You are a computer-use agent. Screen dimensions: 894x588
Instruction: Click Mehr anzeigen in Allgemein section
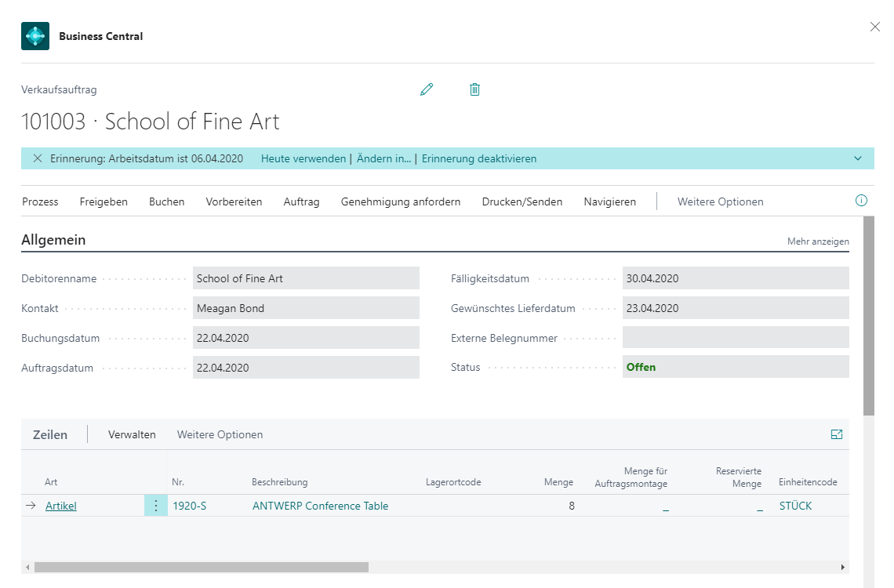tap(818, 241)
